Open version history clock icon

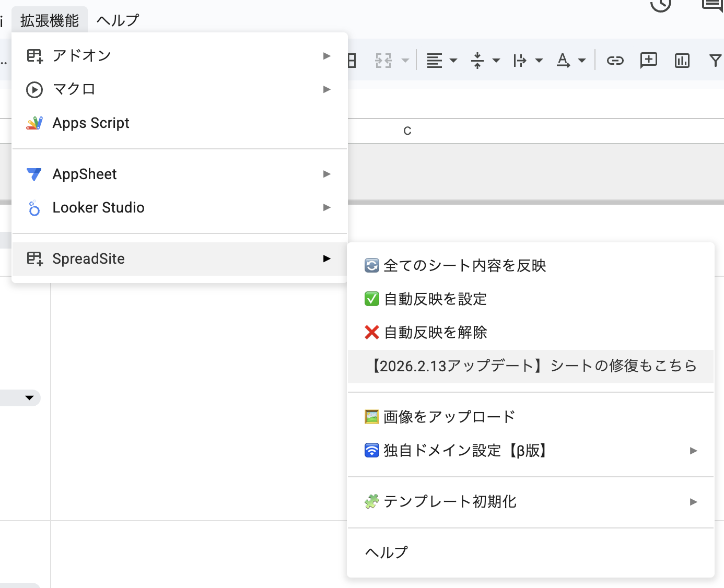[x=660, y=5]
